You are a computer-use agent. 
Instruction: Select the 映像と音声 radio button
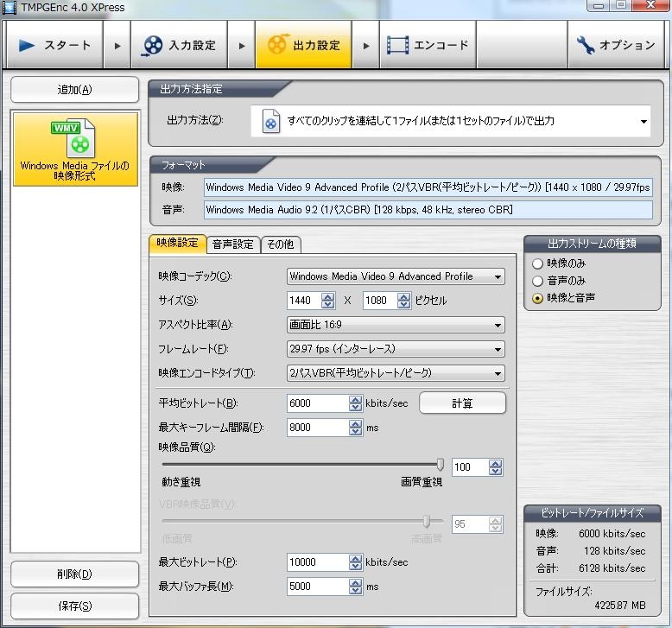coord(537,298)
